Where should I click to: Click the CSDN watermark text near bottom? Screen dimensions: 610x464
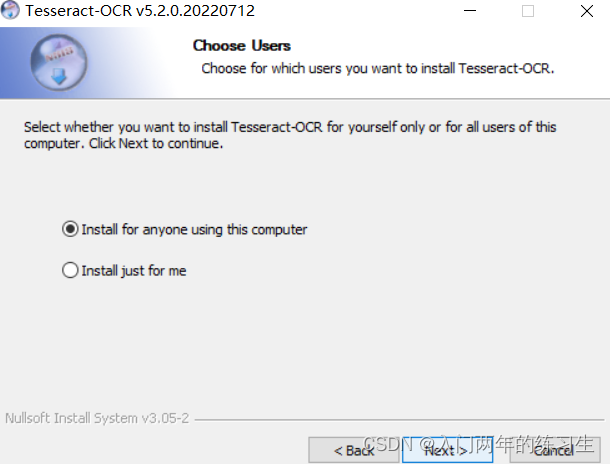click(x=479, y=445)
